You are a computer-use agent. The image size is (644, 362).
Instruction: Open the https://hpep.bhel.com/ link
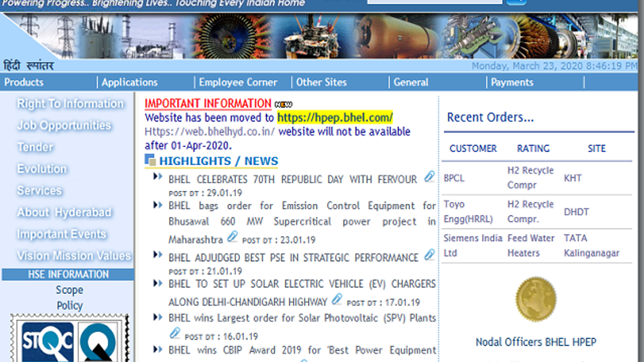point(335,117)
